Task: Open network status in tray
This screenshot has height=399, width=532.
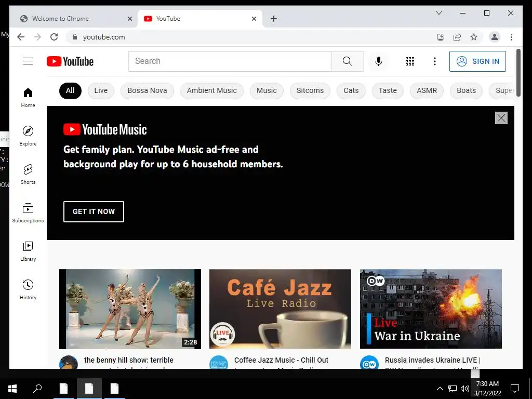Action: [453, 389]
